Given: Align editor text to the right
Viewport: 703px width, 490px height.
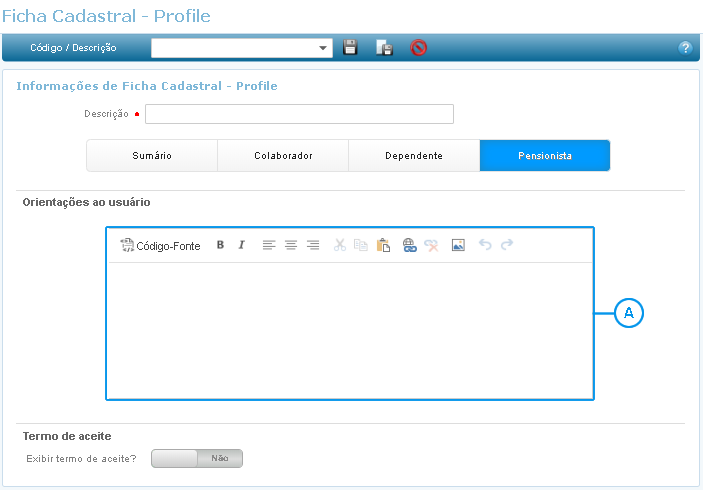Looking at the screenshot, I should 313,245.
